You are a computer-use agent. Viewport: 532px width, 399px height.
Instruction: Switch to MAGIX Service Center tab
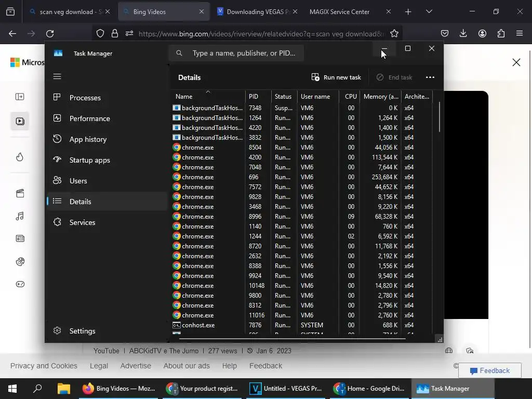point(350,11)
